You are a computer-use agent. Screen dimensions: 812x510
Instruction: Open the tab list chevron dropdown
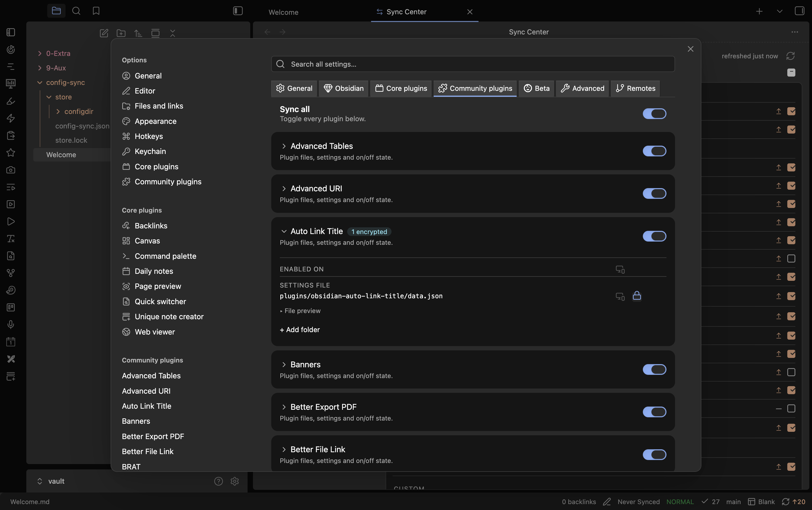(779, 12)
